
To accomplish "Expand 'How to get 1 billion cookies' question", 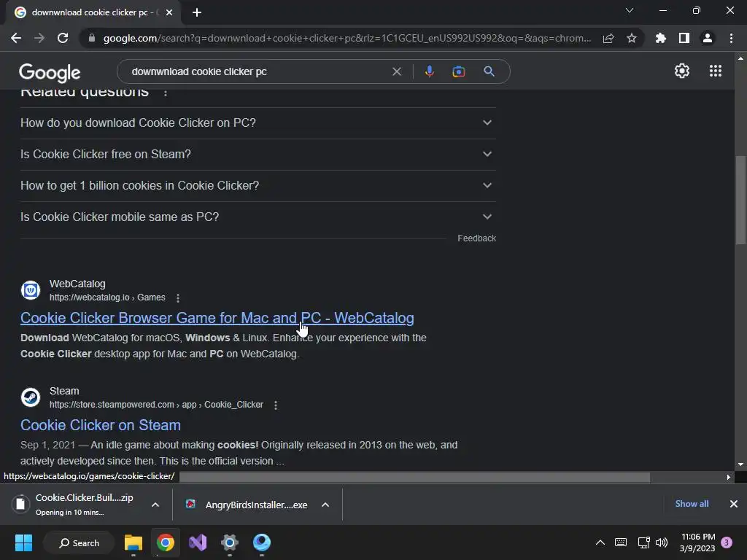I will [258, 186].
